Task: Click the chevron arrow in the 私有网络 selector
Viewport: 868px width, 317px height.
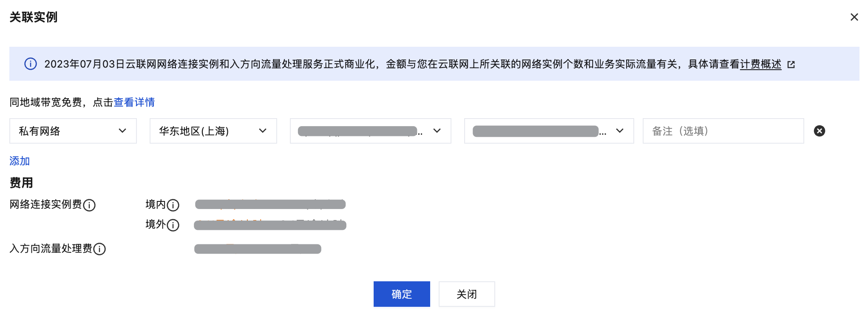Action: point(122,131)
